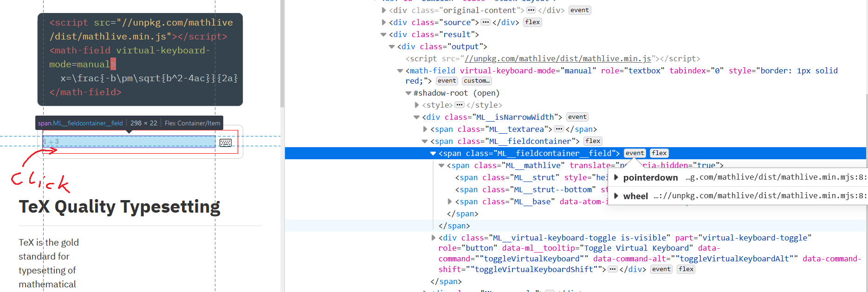The image size is (868, 292).
Task: Click event badge on original-content div
Action: pos(580,10)
